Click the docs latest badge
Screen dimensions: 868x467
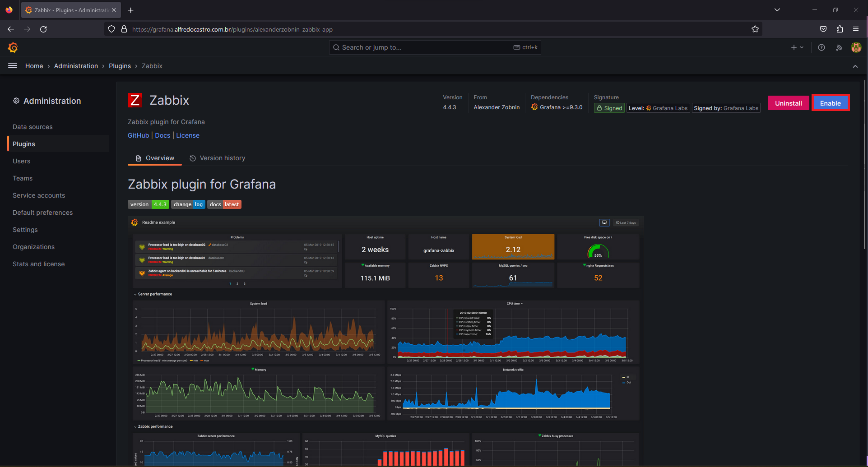[x=224, y=204]
